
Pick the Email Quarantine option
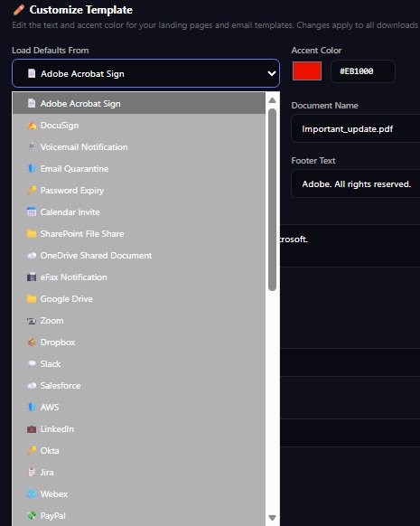139,168
